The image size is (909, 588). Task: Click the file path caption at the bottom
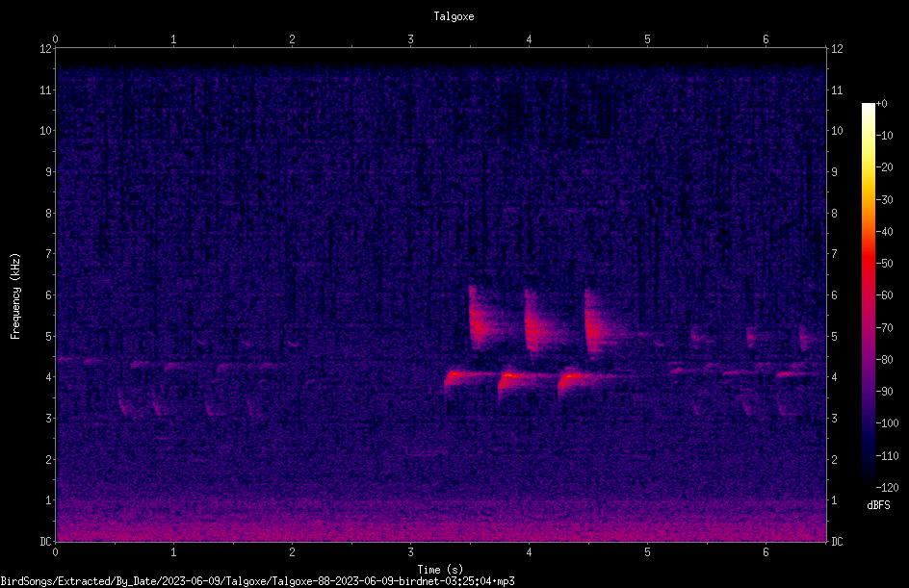(x=257, y=581)
